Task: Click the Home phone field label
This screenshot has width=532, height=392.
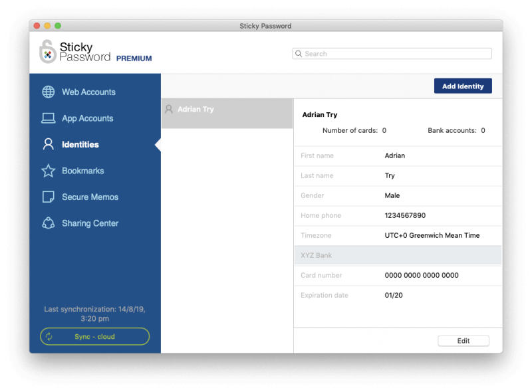Action: [x=321, y=215]
